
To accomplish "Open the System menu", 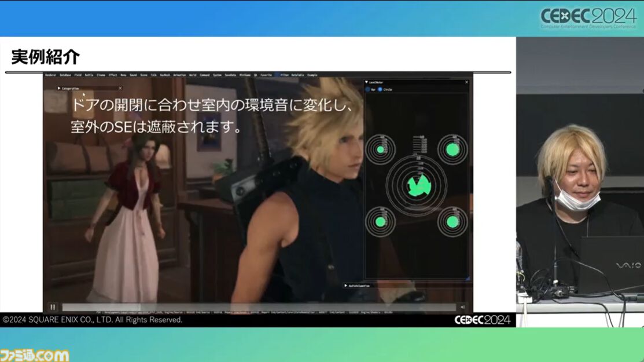I will pyautogui.click(x=217, y=75).
